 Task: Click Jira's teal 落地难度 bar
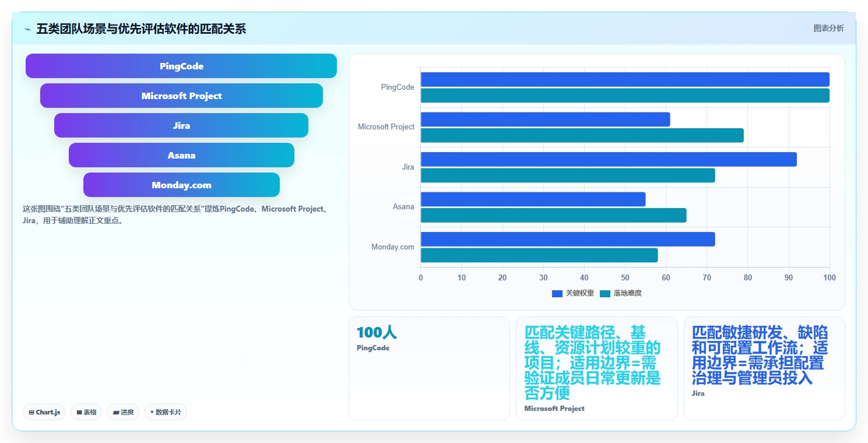(568, 175)
